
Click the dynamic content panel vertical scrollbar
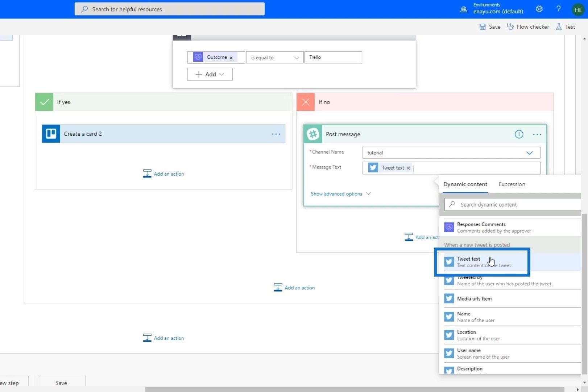pos(584,293)
